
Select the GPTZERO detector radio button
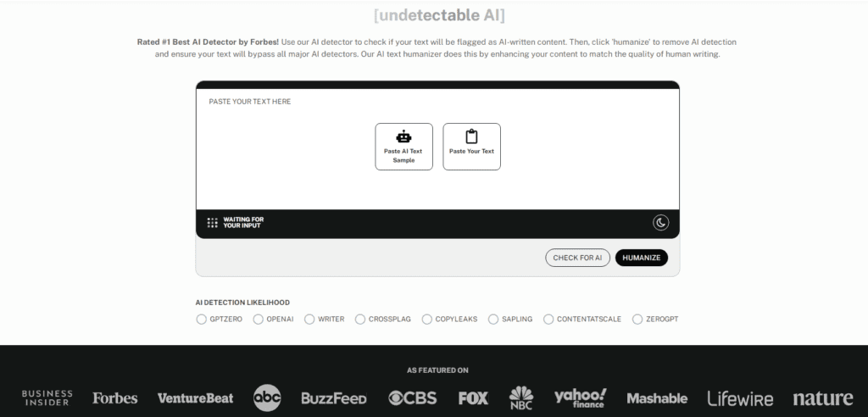click(x=201, y=320)
